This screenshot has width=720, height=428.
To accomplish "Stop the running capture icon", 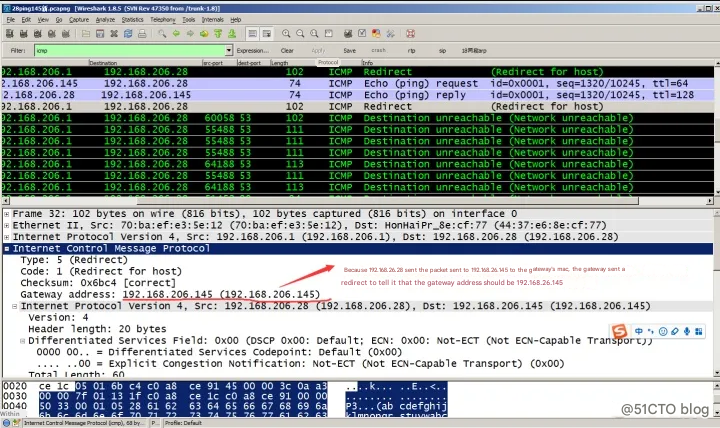I will 51,34.
